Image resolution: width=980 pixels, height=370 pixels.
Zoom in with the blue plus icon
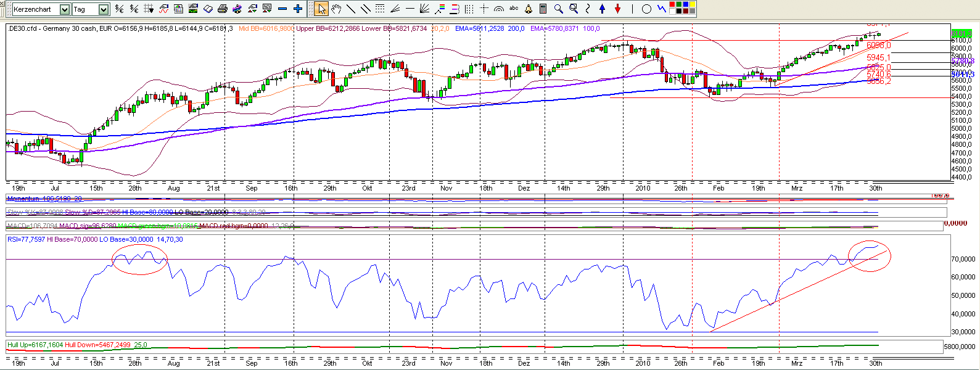coord(297,9)
